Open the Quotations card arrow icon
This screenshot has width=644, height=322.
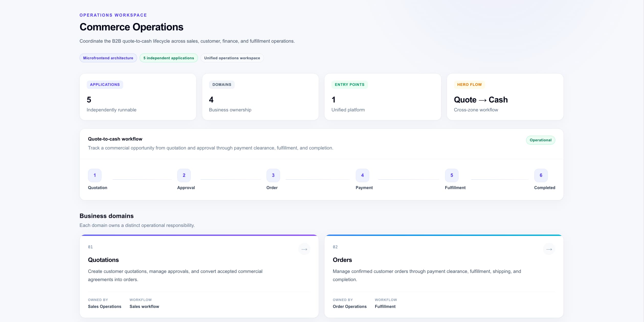pyautogui.click(x=304, y=249)
